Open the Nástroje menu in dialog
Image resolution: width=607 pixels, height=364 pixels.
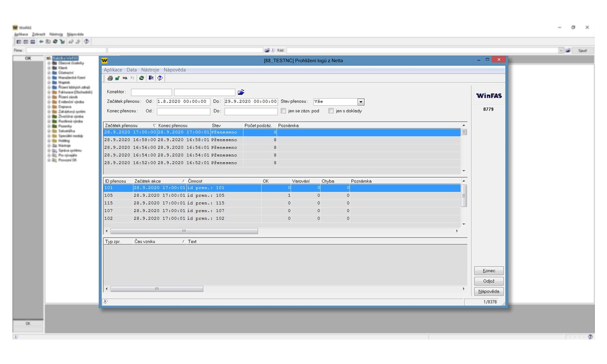(150, 70)
